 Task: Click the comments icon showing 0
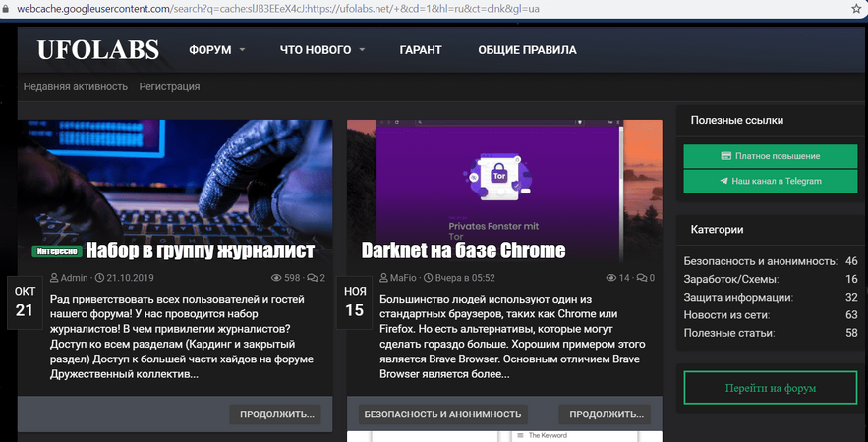(642, 278)
